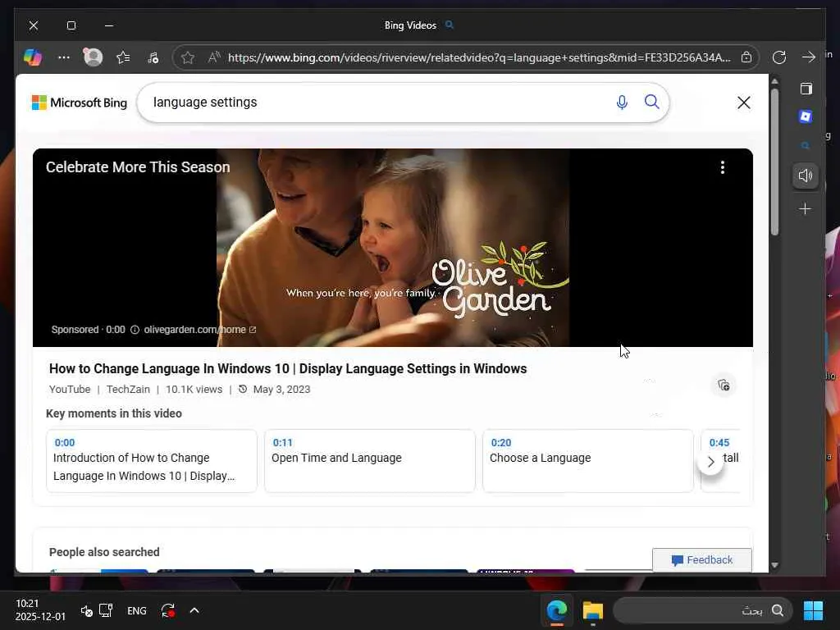Click the sync update tray icon
Screen dimensions: 840x630
tap(168, 610)
